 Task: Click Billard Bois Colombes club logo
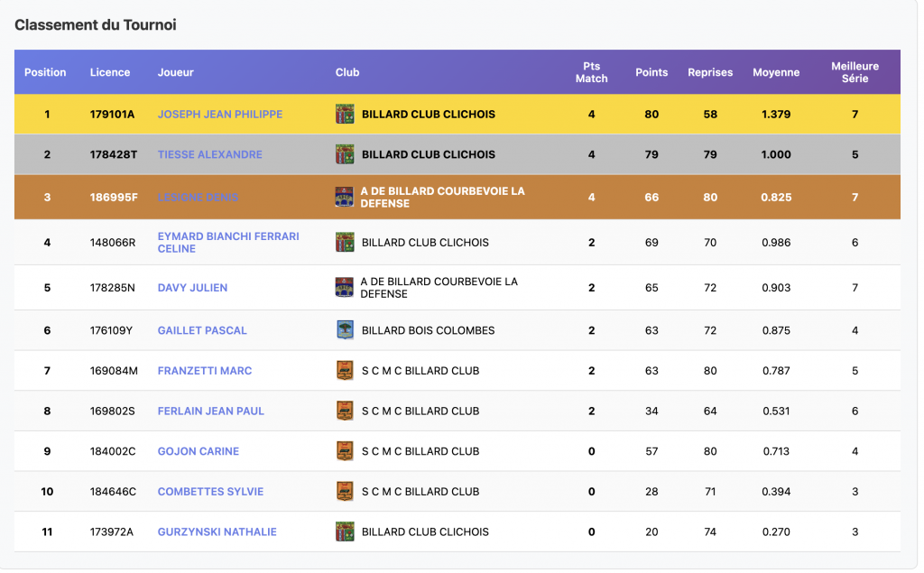coord(345,330)
